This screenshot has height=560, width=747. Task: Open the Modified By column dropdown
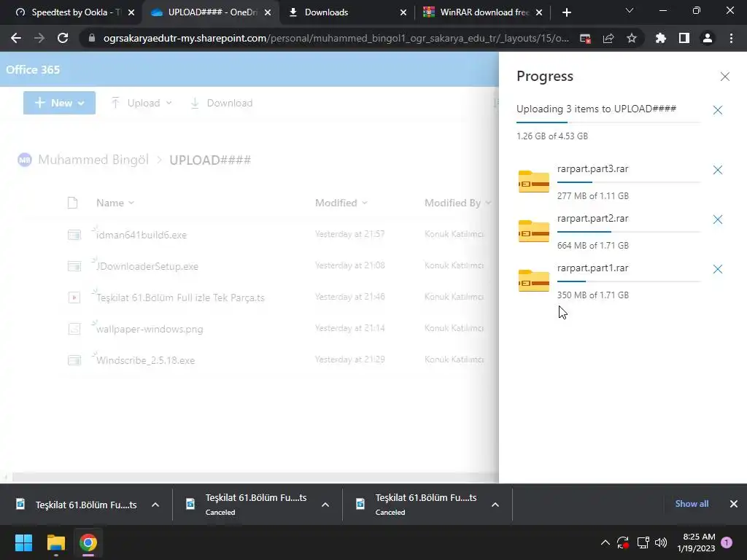pos(457,203)
